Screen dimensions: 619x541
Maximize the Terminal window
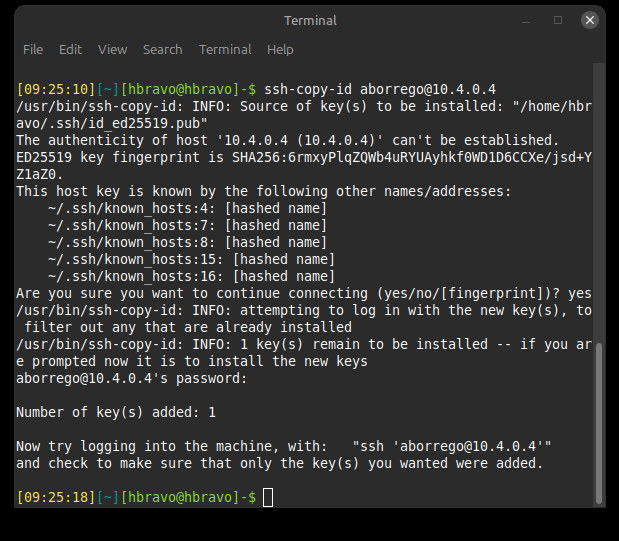pos(558,20)
